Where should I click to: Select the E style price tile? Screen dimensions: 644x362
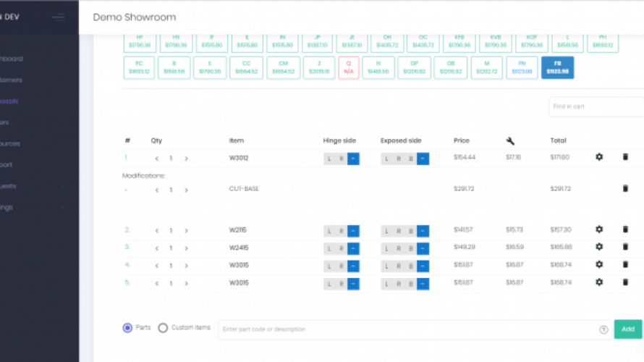210,68
